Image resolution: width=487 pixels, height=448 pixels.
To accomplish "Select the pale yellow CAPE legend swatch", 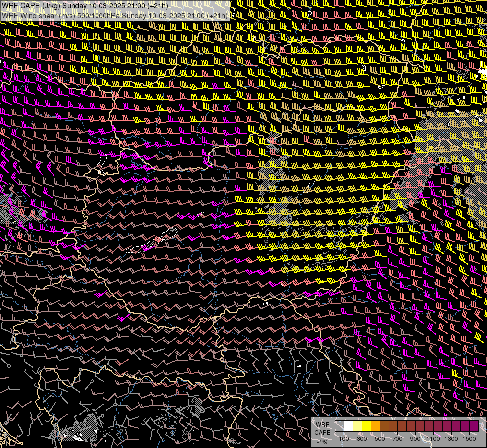I will tap(358, 426).
